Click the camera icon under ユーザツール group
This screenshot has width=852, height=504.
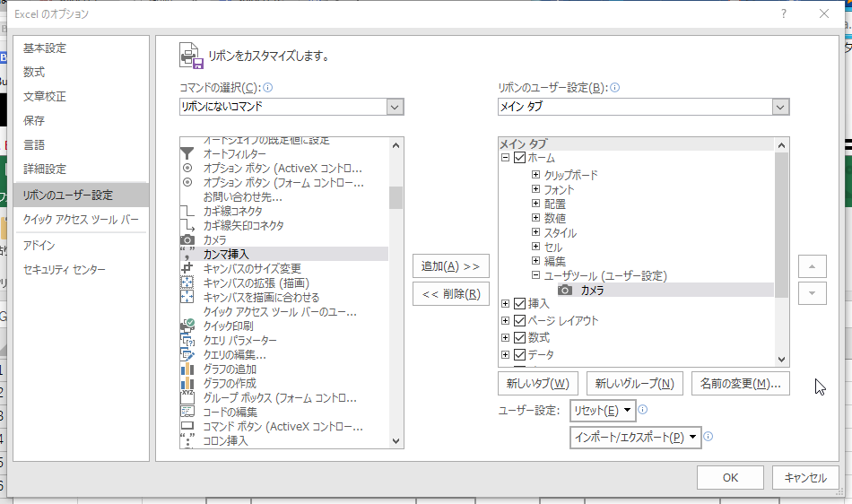pos(565,290)
